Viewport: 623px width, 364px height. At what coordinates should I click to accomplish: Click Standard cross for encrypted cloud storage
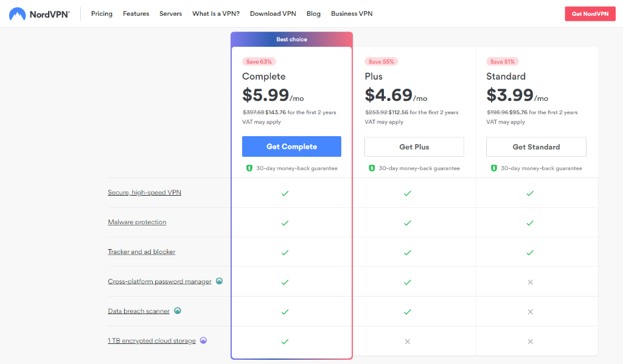530,342
